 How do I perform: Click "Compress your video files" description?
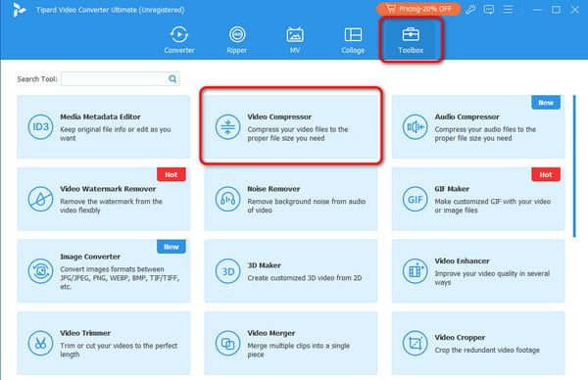(298, 134)
